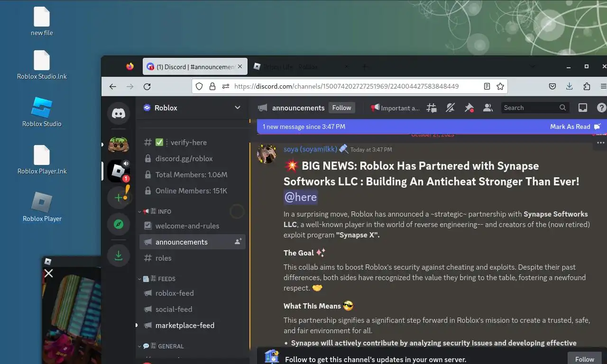Click the tracking protection shield icon
607x364 pixels.
click(x=199, y=86)
